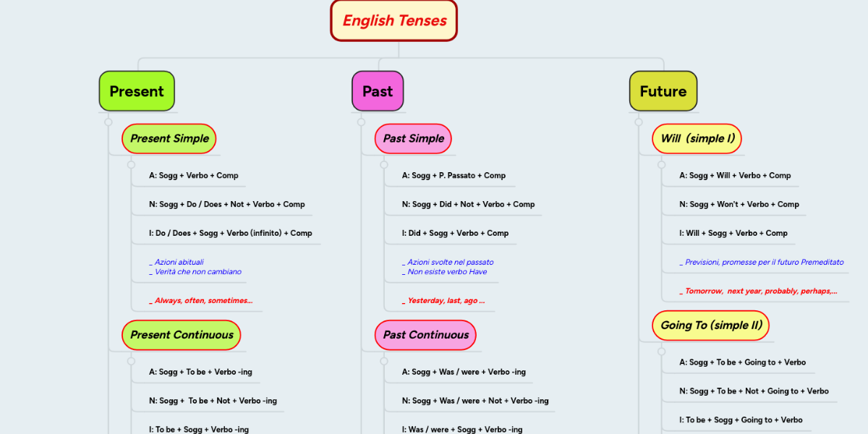Select the Present Simple subtopic
The width and height of the screenshot is (868, 434).
169,138
